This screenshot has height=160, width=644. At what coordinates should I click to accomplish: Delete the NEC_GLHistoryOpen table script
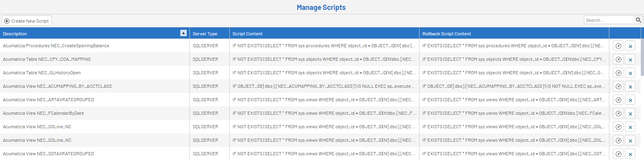coord(630,73)
